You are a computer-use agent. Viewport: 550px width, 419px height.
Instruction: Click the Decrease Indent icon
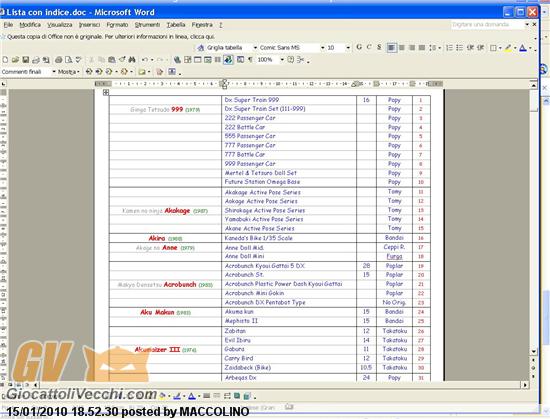[x=470, y=48]
